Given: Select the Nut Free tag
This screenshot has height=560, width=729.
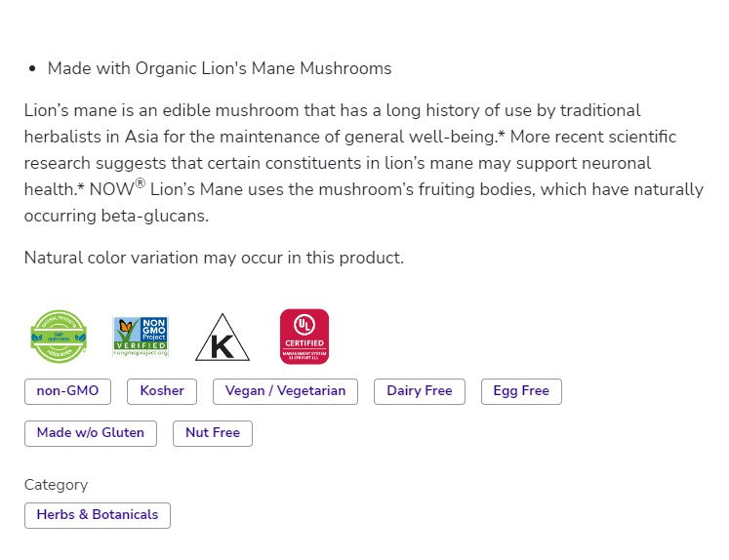Looking at the screenshot, I should (x=213, y=433).
